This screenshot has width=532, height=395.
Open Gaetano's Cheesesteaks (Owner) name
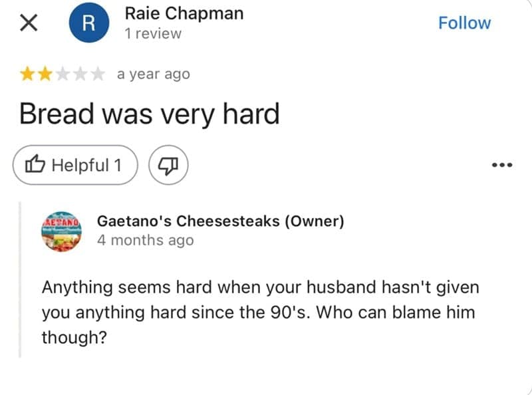[220, 221]
